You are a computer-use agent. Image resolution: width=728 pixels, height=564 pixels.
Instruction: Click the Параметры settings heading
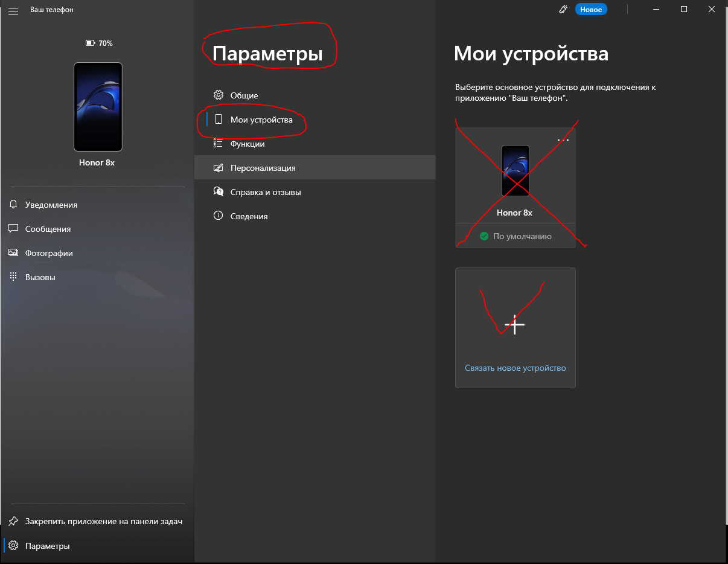[x=267, y=54]
